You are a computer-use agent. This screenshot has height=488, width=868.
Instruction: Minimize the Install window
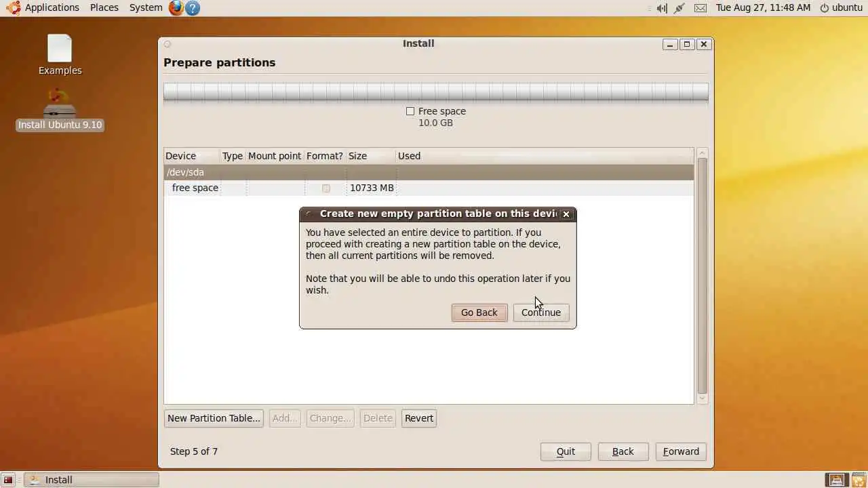670,44
